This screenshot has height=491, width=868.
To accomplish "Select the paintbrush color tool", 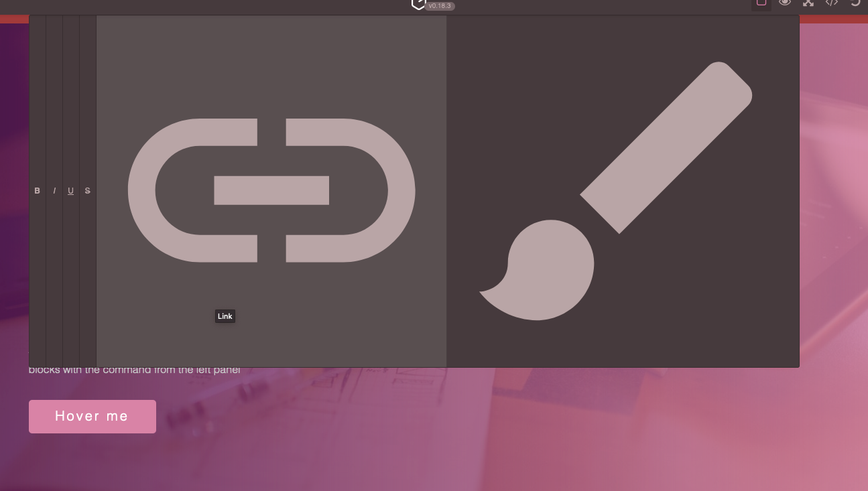I will [623, 191].
